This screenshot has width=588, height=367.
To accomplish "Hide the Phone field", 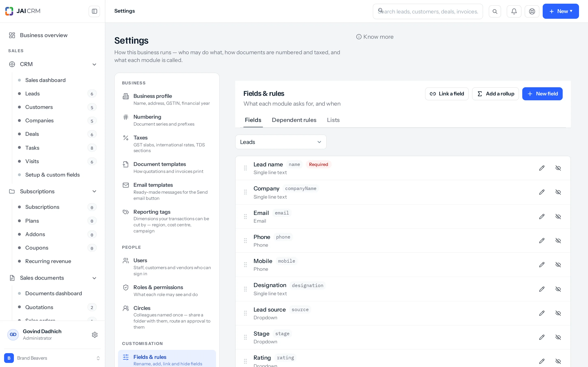I will click(558, 241).
